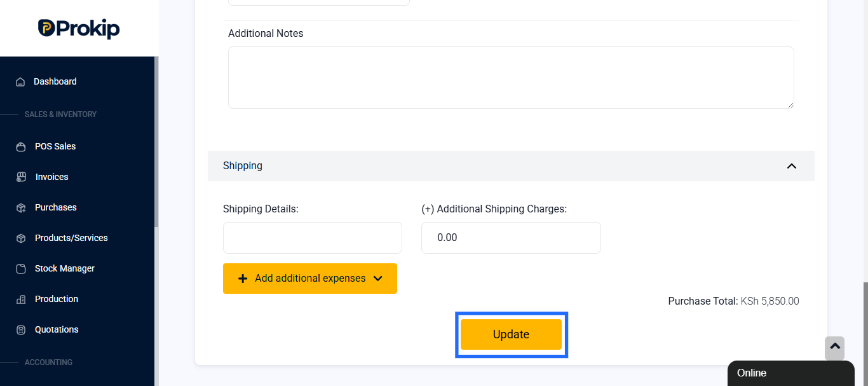Click the Update button
This screenshot has width=868, height=386.
pos(512,334)
